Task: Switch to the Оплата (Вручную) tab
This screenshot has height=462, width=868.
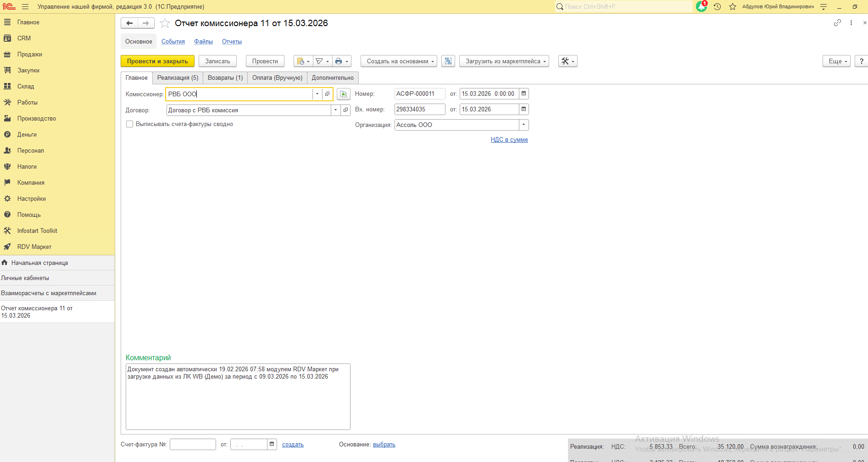Action: coord(277,78)
